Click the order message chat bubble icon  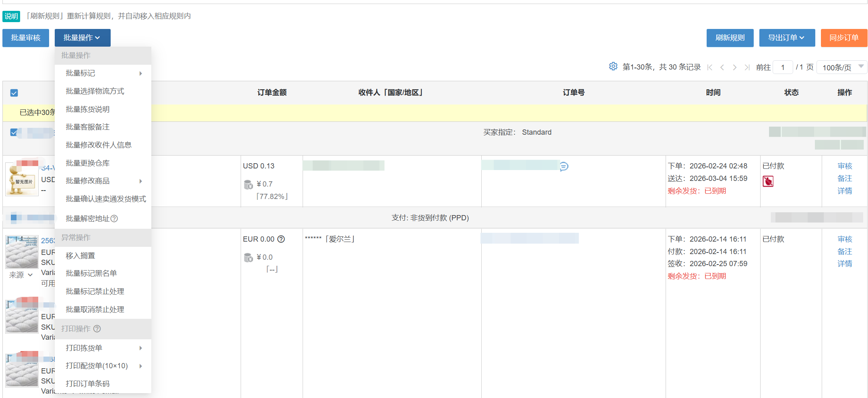coord(564,166)
